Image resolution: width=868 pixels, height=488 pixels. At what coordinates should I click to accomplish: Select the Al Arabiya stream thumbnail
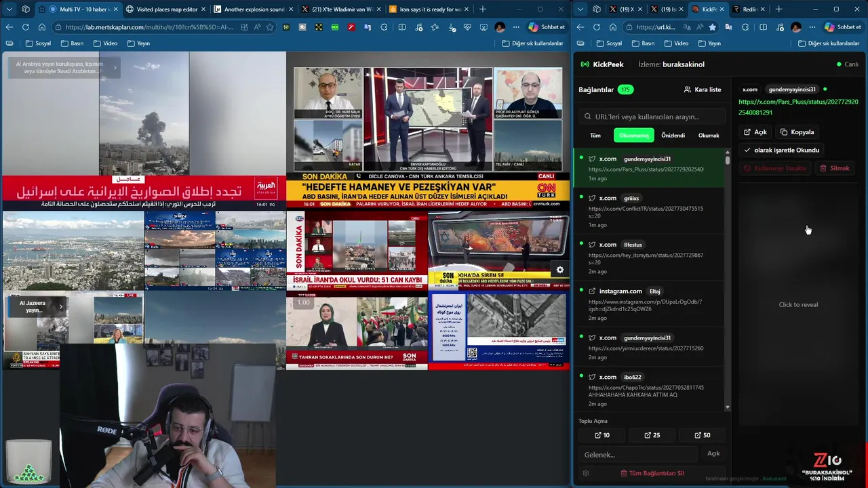click(x=144, y=131)
